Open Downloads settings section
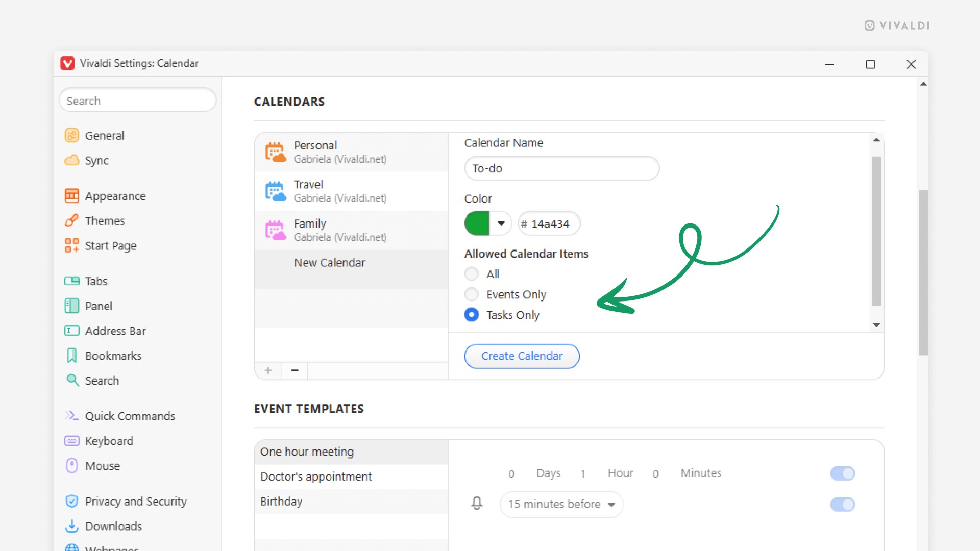The image size is (980, 551). [x=113, y=526]
